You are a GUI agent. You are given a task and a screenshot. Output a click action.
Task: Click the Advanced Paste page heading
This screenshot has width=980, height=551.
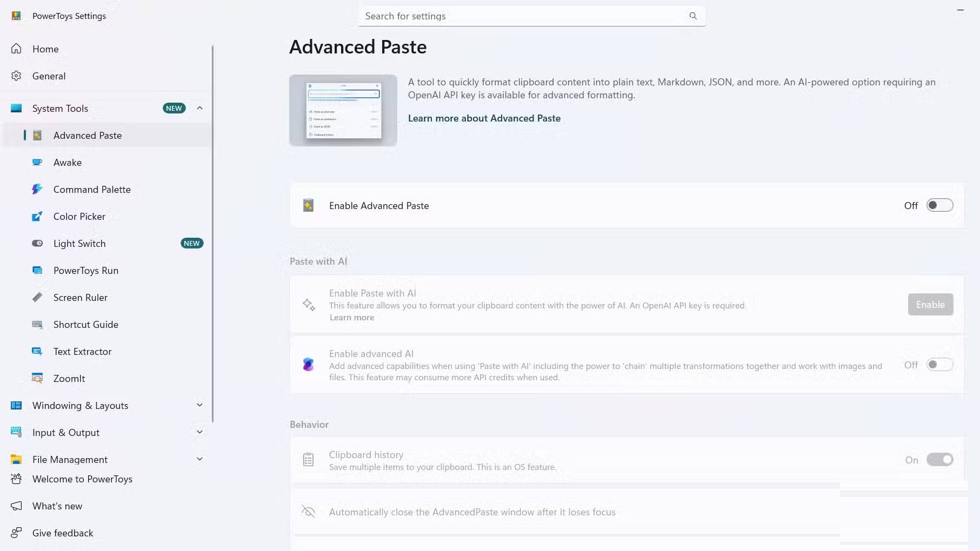(x=358, y=47)
